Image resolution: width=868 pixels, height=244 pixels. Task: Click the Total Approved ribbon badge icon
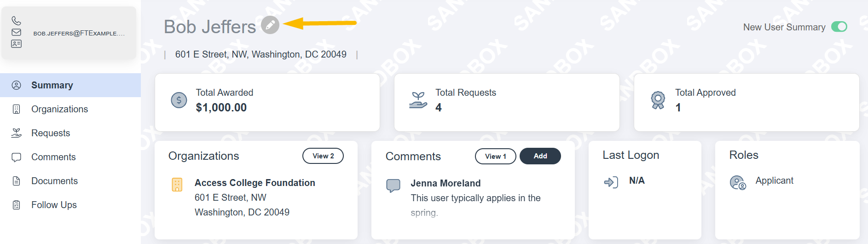click(x=658, y=100)
